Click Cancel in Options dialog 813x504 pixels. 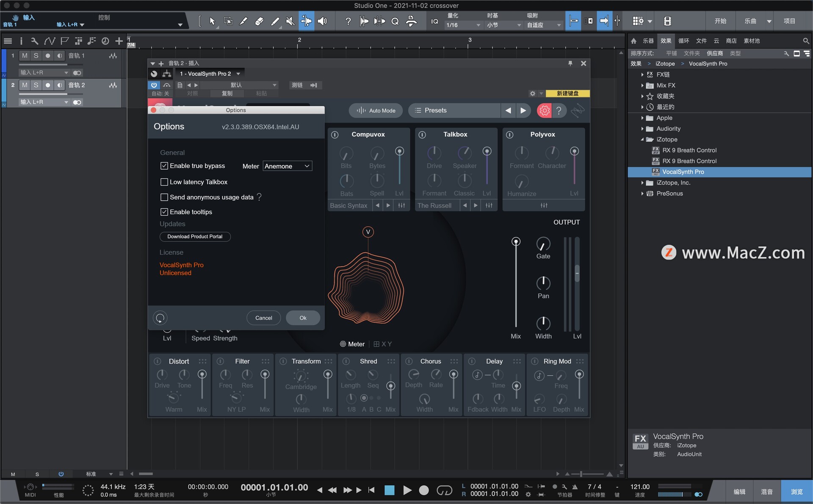[x=263, y=318]
